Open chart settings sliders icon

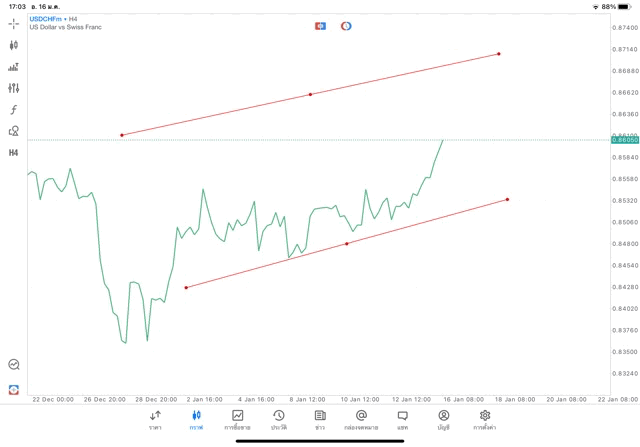pos(14,89)
